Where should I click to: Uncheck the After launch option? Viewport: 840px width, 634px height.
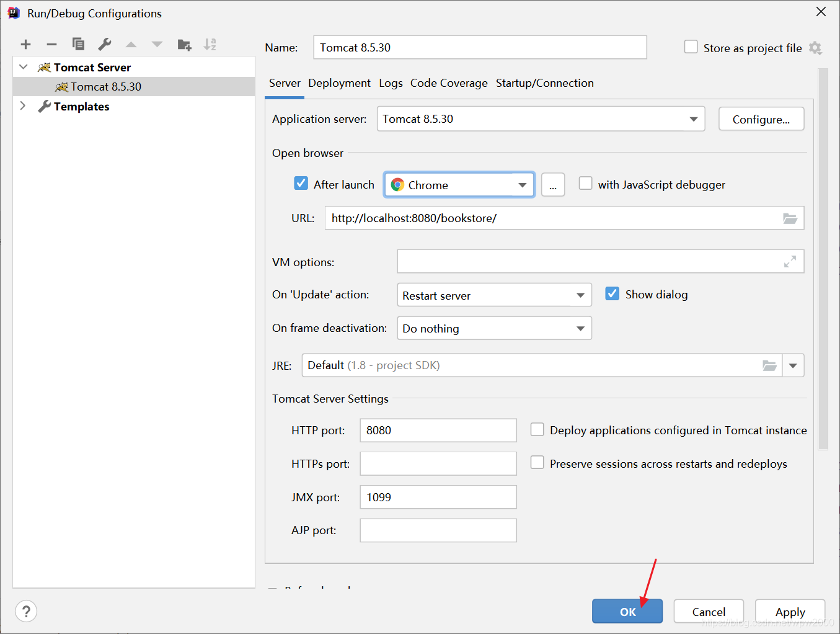[301, 183]
